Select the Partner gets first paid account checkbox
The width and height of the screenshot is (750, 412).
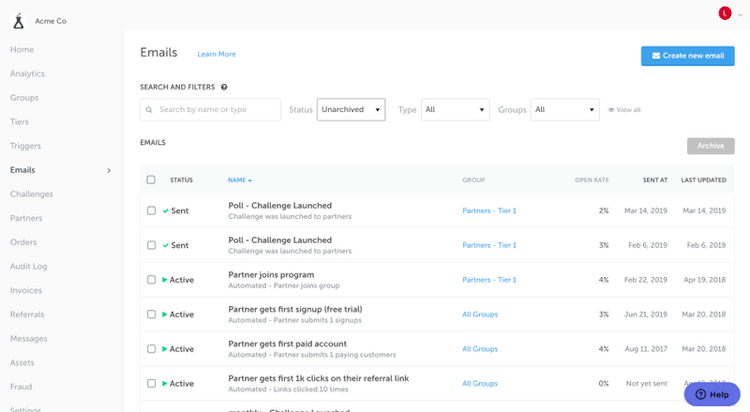coord(151,349)
